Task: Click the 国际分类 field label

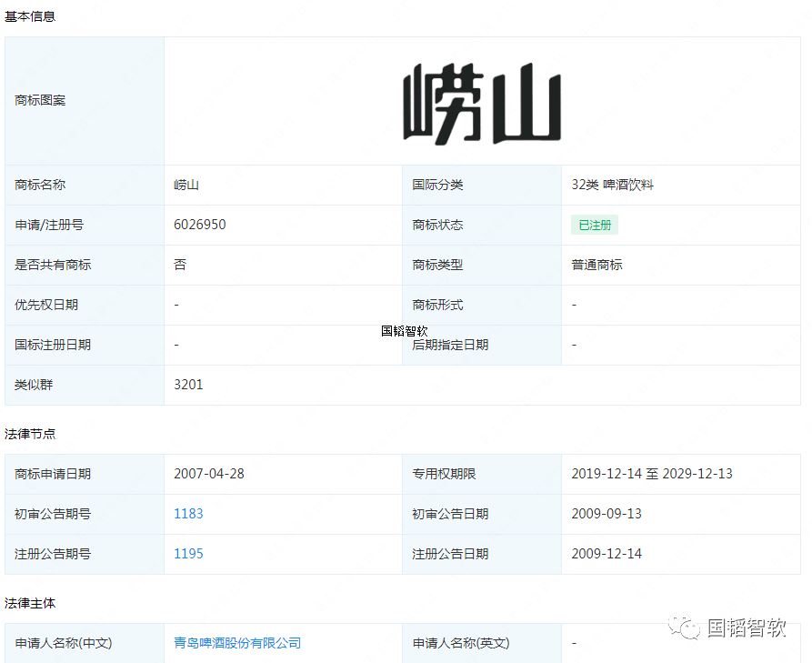Action: tap(437, 185)
